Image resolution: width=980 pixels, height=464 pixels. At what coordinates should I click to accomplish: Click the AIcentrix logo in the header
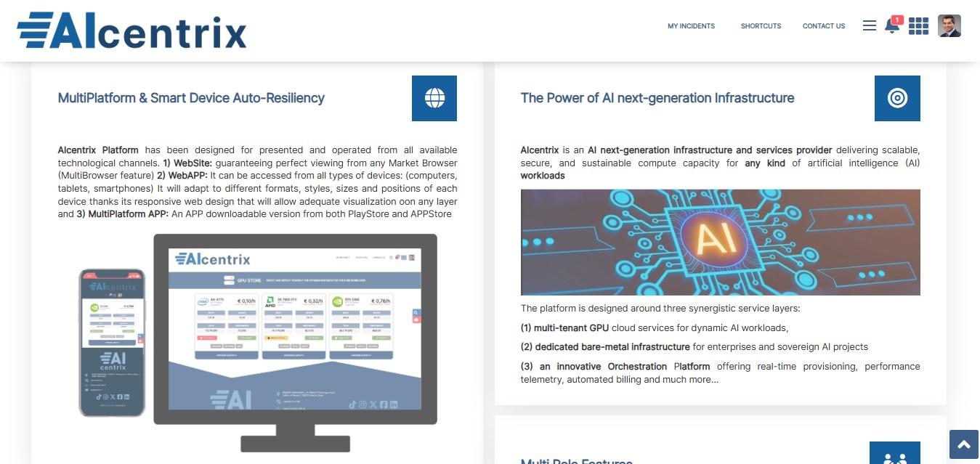click(131, 30)
